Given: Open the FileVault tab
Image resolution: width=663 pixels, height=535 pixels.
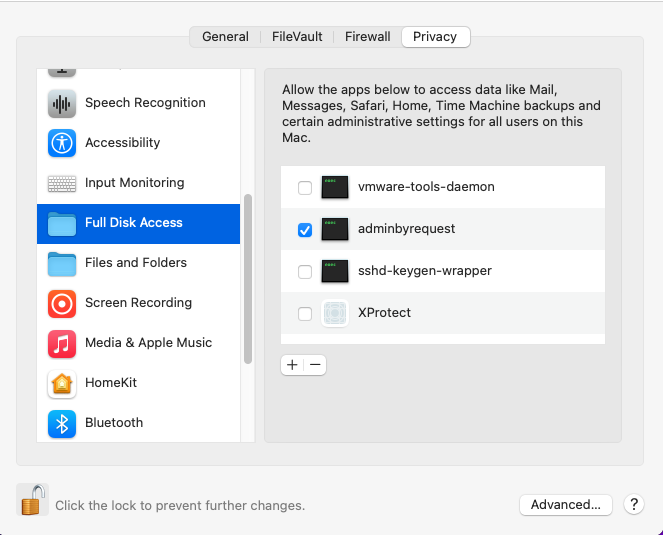Looking at the screenshot, I should [297, 37].
